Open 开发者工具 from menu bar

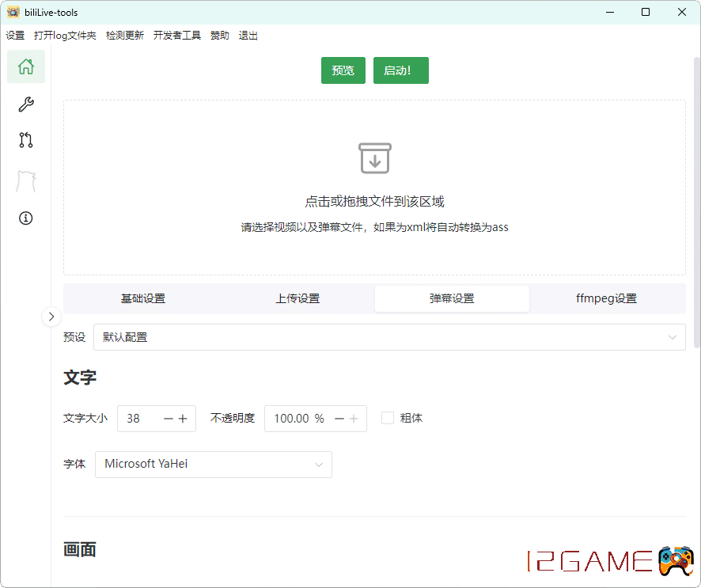click(x=177, y=36)
